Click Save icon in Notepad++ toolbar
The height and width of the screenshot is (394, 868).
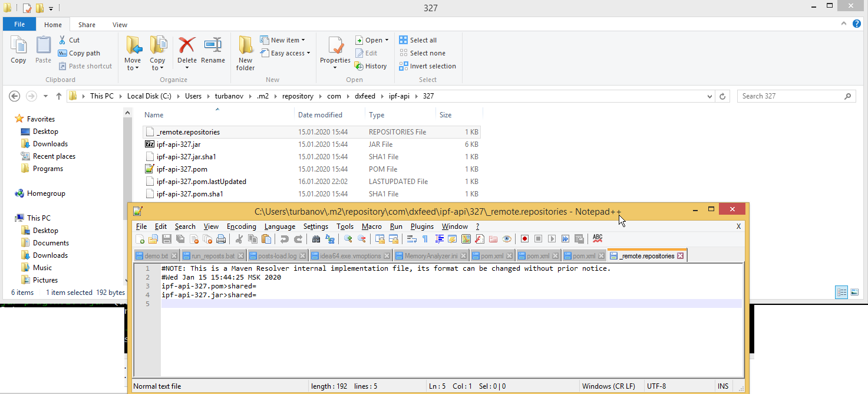coord(166,239)
